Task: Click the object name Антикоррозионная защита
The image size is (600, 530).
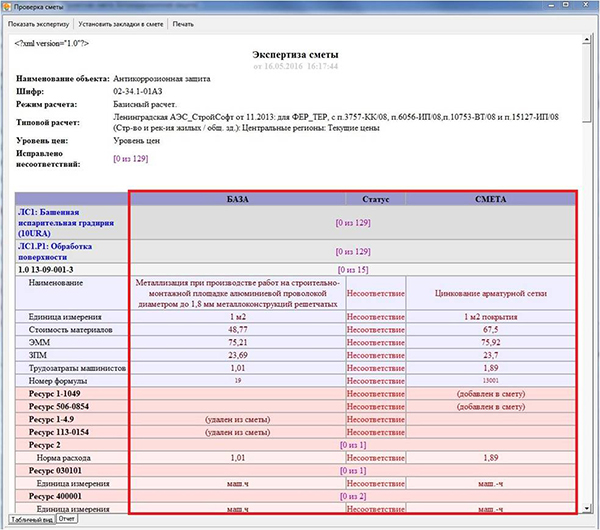Action: pos(162,79)
